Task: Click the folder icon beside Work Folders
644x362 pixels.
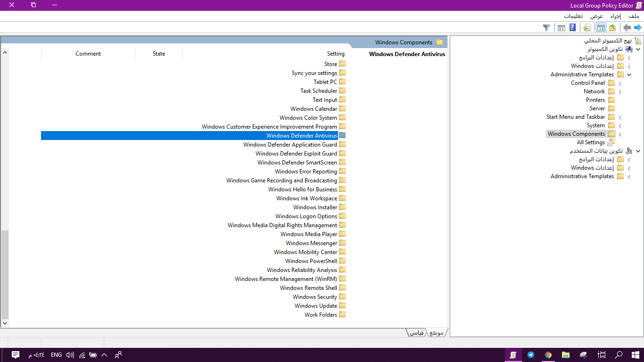Action: pos(342,314)
